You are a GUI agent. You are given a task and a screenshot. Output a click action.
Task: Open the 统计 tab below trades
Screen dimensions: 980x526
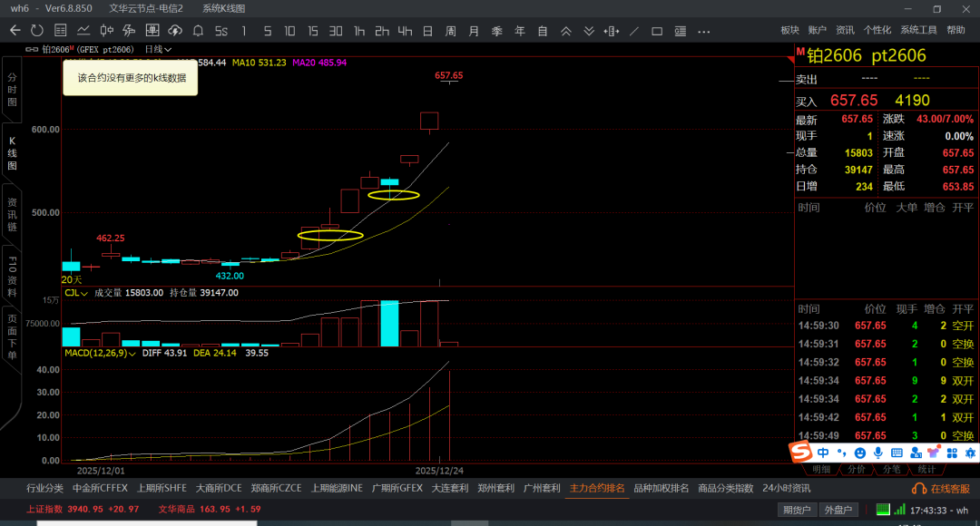click(x=926, y=469)
